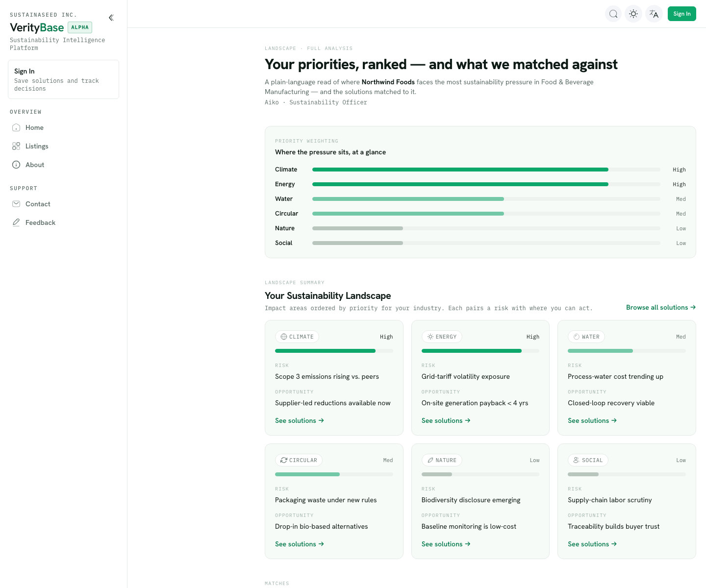Follow the Browse all solutions link

(x=661, y=307)
